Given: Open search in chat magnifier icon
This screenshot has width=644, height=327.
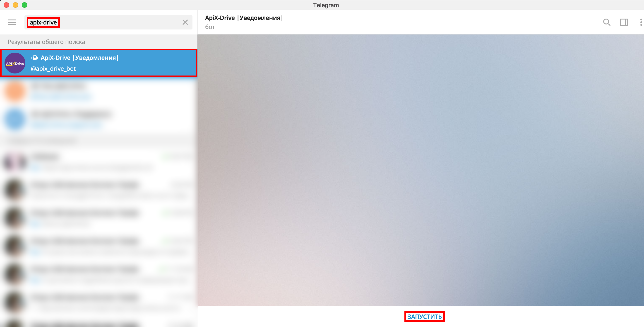Looking at the screenshot, I should click(x=606, y=22).
